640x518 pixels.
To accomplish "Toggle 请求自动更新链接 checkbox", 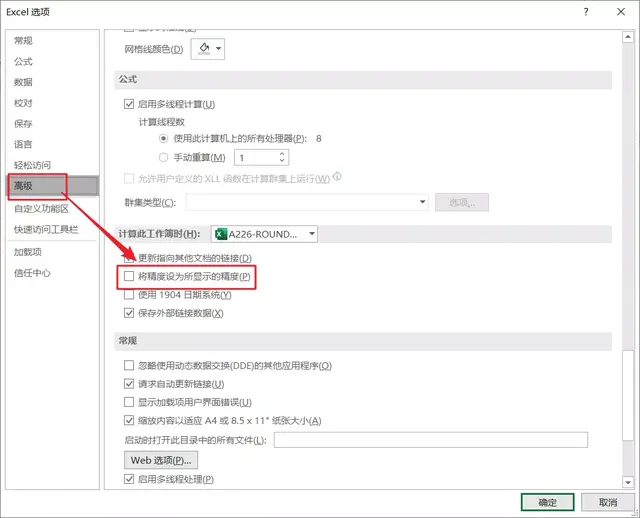I will [129, 384].
